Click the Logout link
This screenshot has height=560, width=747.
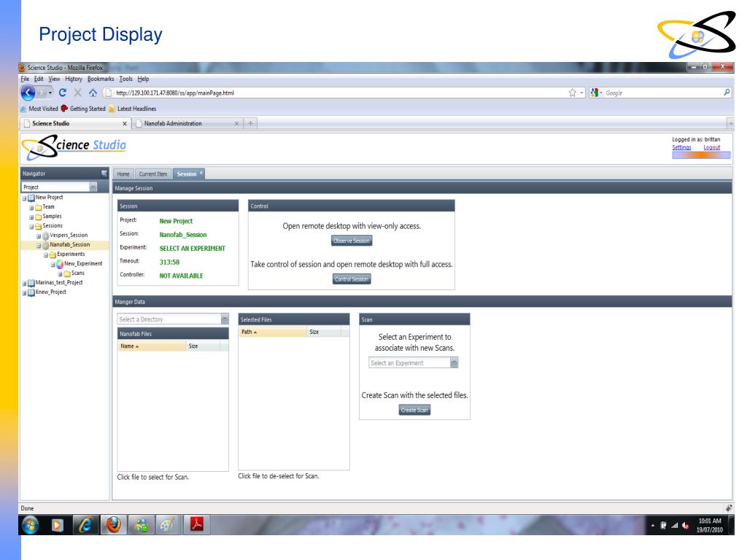pyautogui.click(x=712, y=147)
